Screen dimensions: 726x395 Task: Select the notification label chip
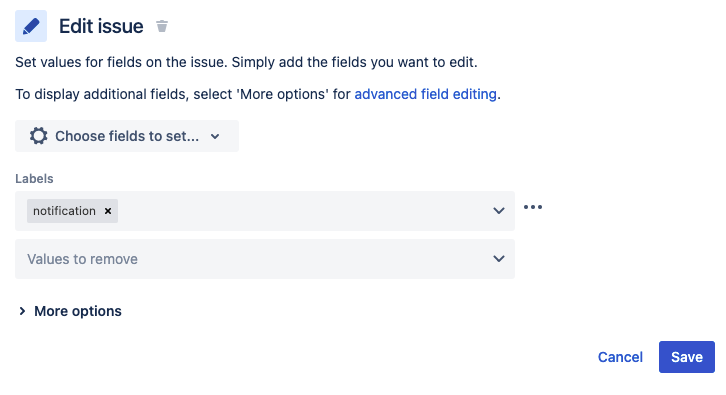coord(64,211)
